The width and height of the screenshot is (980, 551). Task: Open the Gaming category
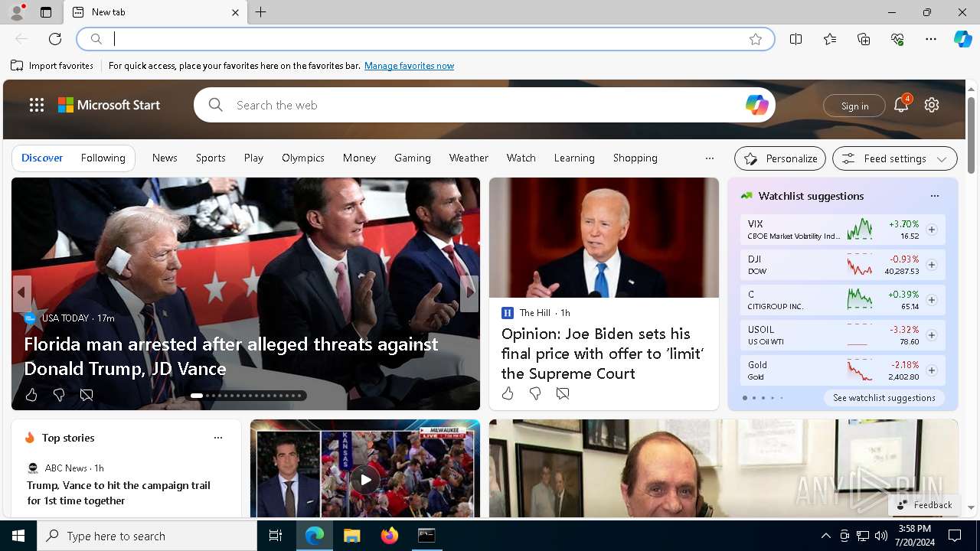point(413,158)
